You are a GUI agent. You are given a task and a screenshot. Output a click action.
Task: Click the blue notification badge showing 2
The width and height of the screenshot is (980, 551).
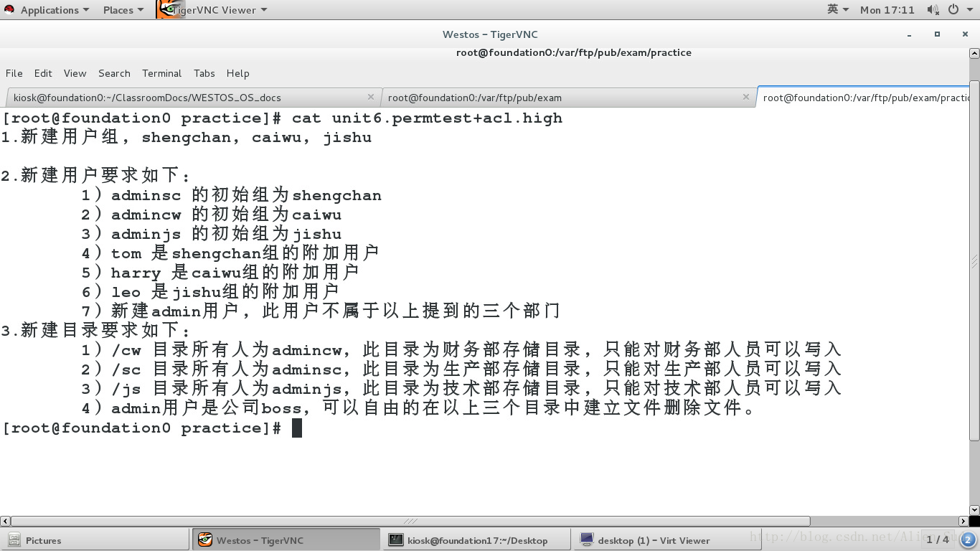pyautogui.click(x=968, y=540)
